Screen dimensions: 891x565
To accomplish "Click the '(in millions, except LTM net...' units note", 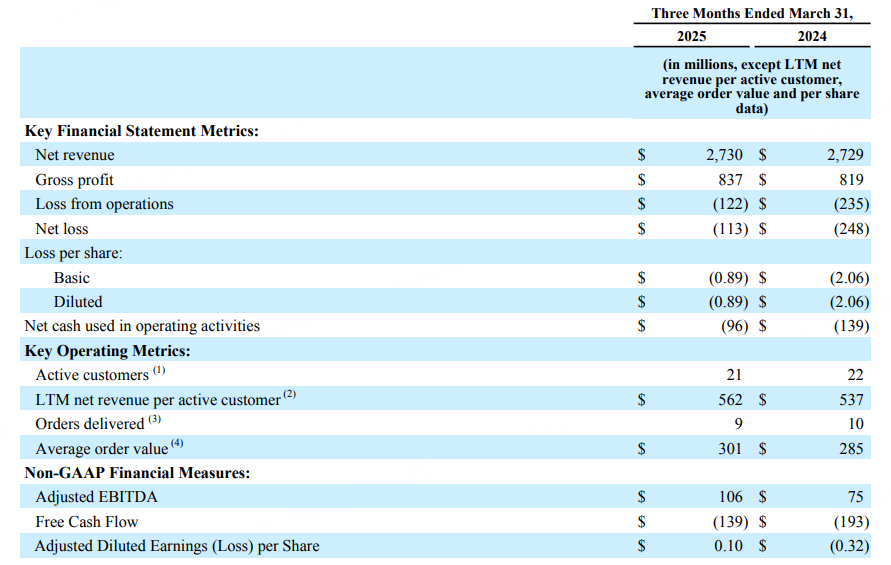I will [752, 86].
